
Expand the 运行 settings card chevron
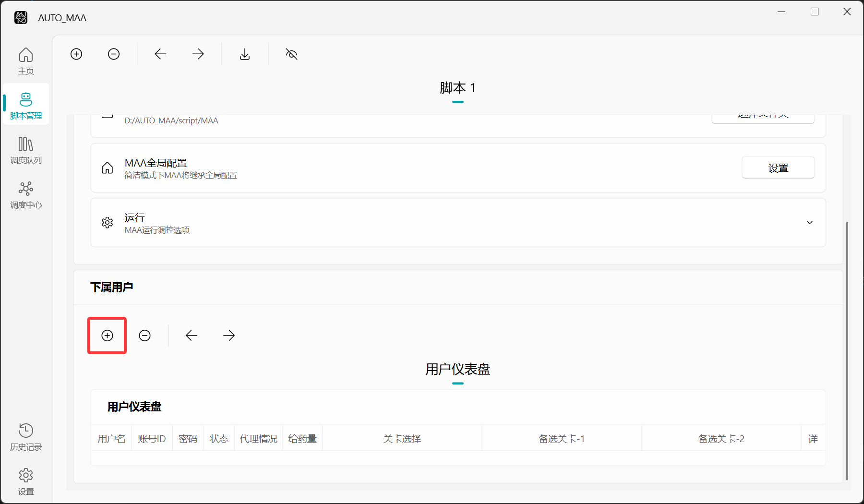pyautogui.click(x=810, y=223)
